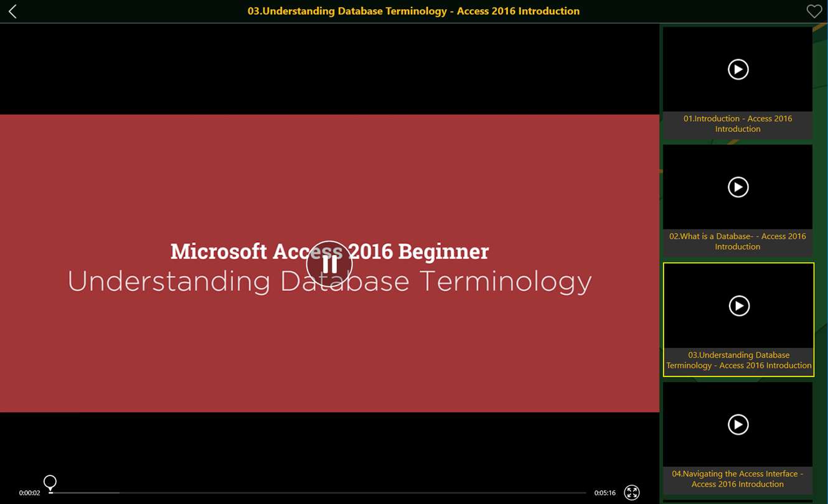Click the elapsed time 0:00:02 label

29,493
